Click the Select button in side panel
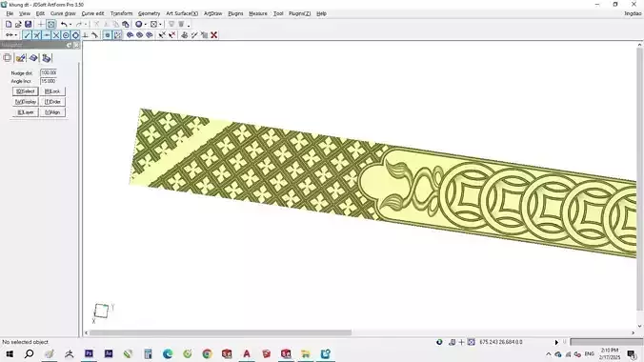 point(26,91)
